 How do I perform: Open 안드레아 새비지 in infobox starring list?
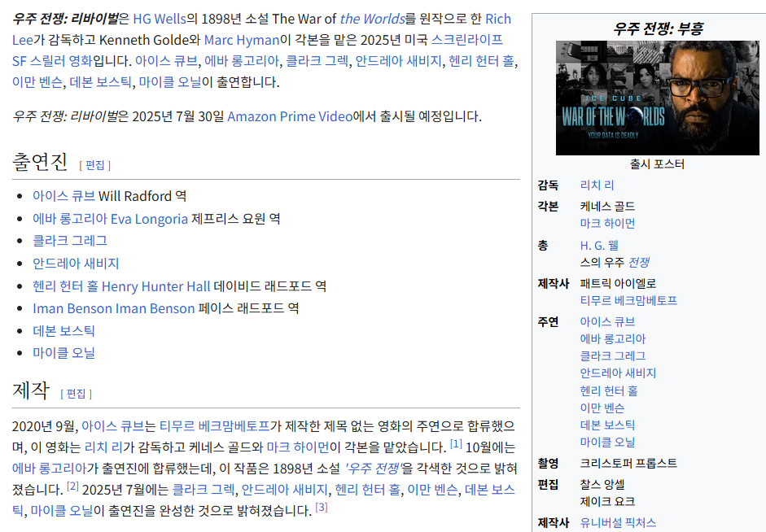[618, 373]
